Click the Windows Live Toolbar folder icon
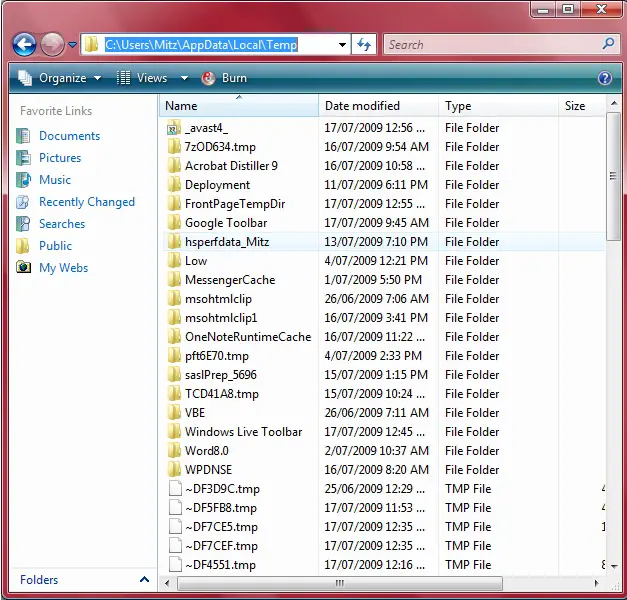This screenshot has height=600, width=627. (x=174, y=432)
